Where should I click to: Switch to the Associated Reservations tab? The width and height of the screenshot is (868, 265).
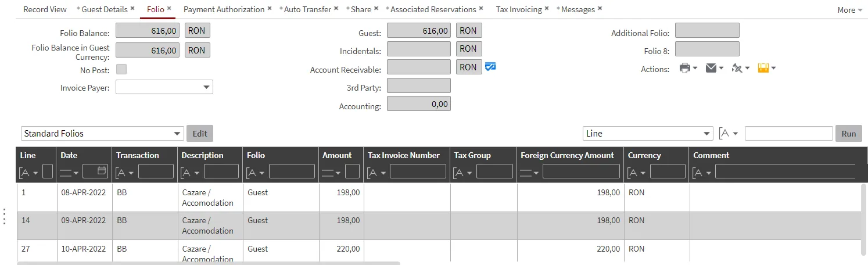[433, 9]
